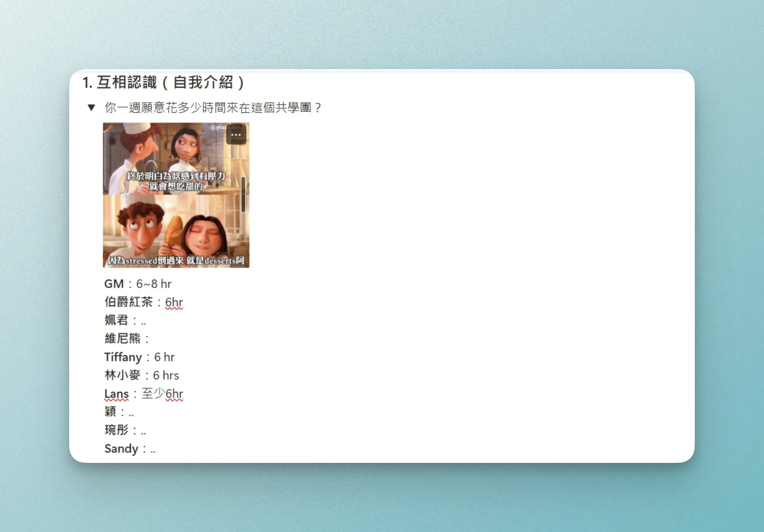Click the line GM：6~8 hr

[x=138, y=284]
